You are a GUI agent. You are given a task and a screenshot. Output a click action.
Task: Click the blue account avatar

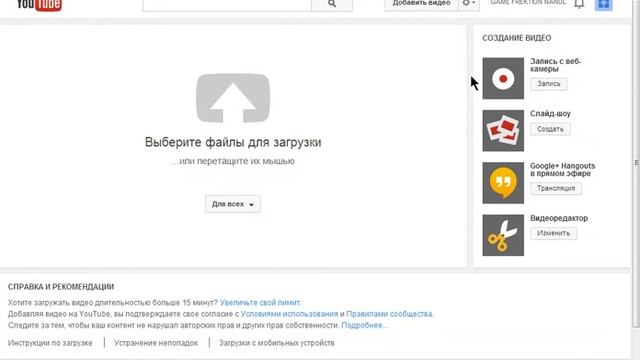(604, 4)
